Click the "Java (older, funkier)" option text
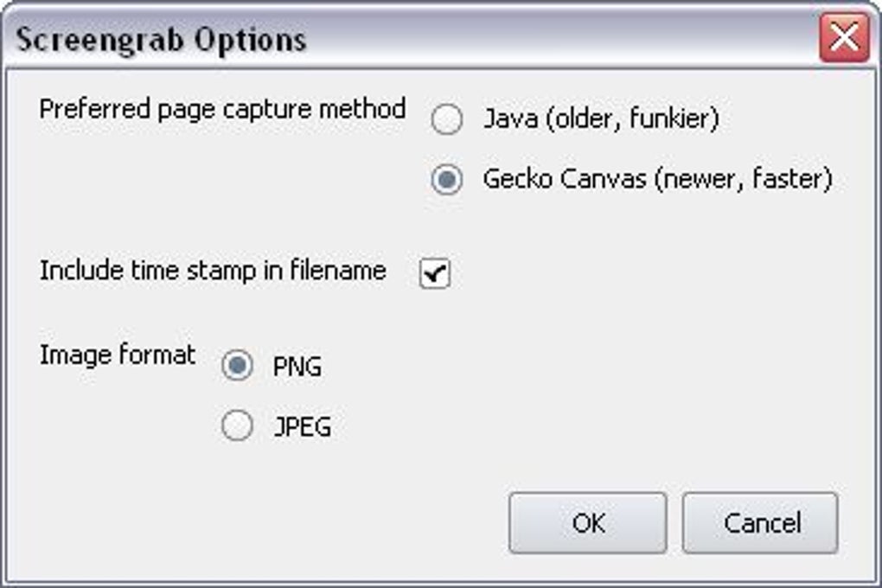Viewport: 882px width, 588px height. pos(601,119)
